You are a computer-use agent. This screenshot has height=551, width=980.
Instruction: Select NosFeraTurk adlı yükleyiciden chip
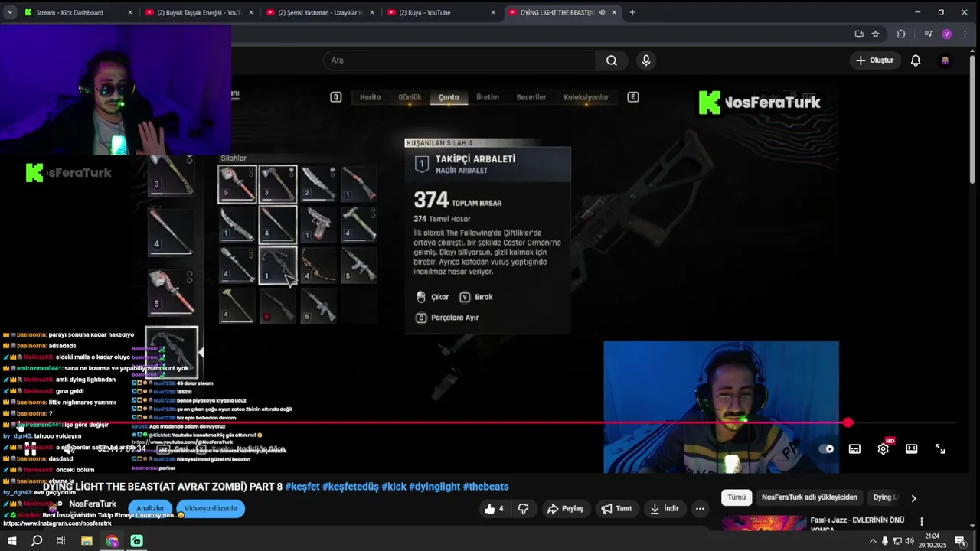click(809, 497)
